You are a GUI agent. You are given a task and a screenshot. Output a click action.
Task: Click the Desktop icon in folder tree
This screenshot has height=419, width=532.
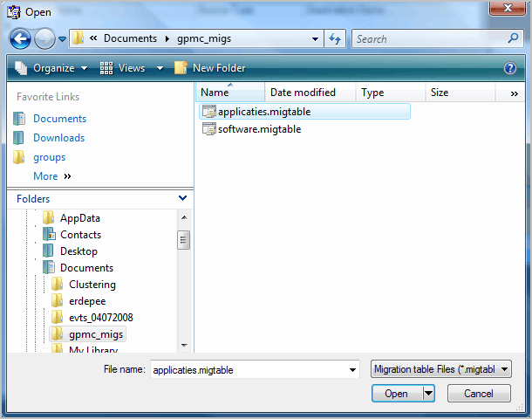(48, 251)
